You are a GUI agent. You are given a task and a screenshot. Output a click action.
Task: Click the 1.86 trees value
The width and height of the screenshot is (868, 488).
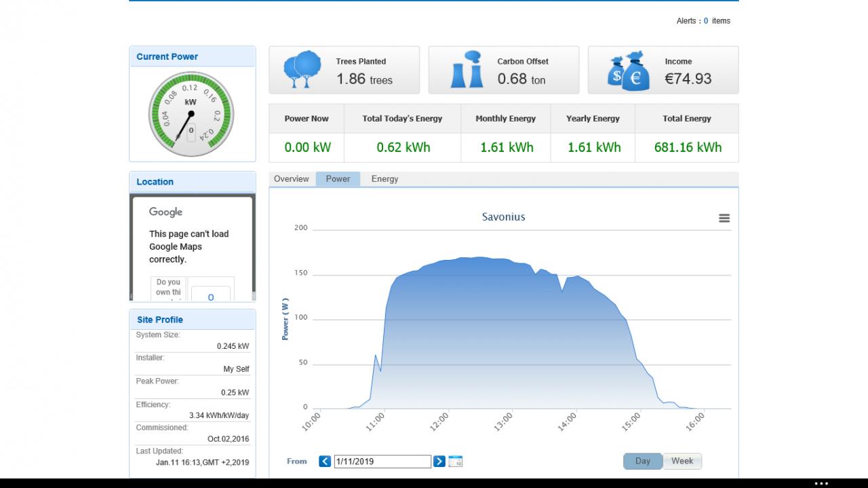pos(365,79)
